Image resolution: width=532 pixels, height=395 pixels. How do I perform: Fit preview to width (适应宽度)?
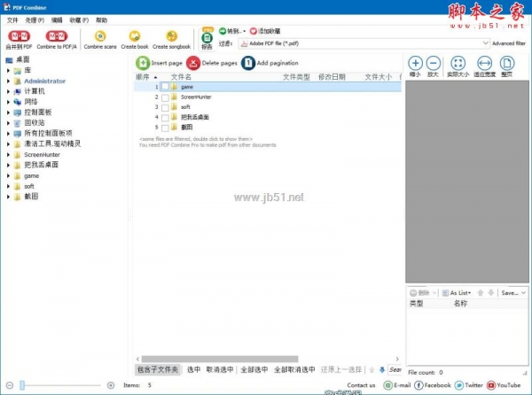(484, 63)
